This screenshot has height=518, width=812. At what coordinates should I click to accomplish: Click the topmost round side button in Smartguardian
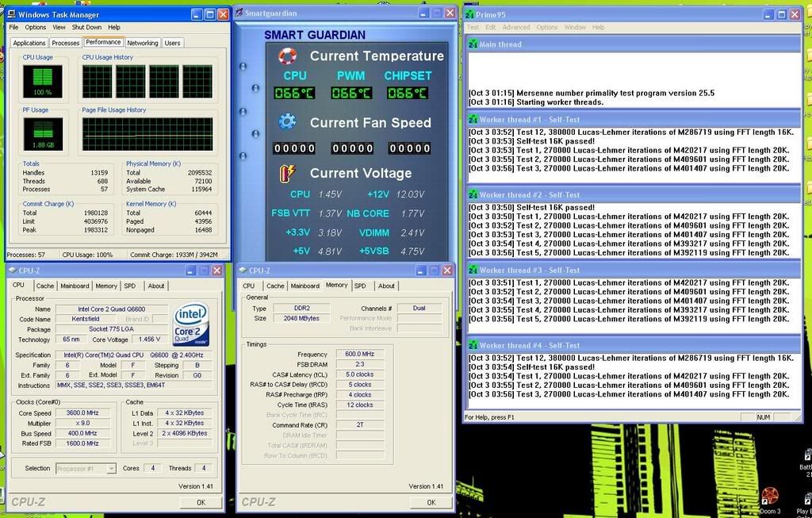(243, 67)
